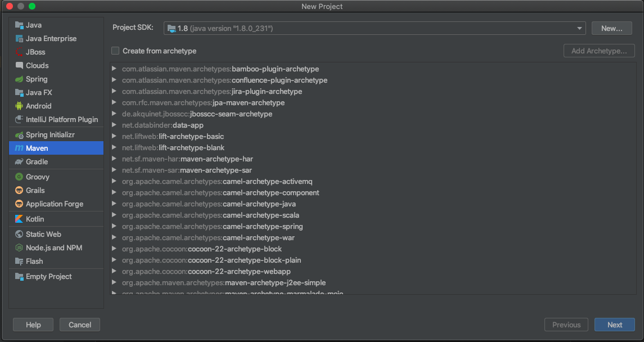This screenshot has height=342, width=644.
Task: Expand net.databinder data-app node
Action: (114, 125)
